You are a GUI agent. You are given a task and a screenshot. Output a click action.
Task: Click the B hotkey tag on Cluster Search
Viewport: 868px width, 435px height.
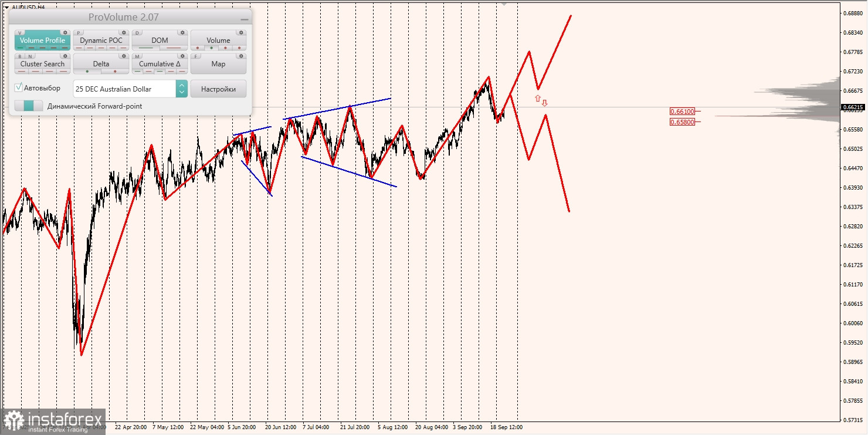[x=20, y=56]
